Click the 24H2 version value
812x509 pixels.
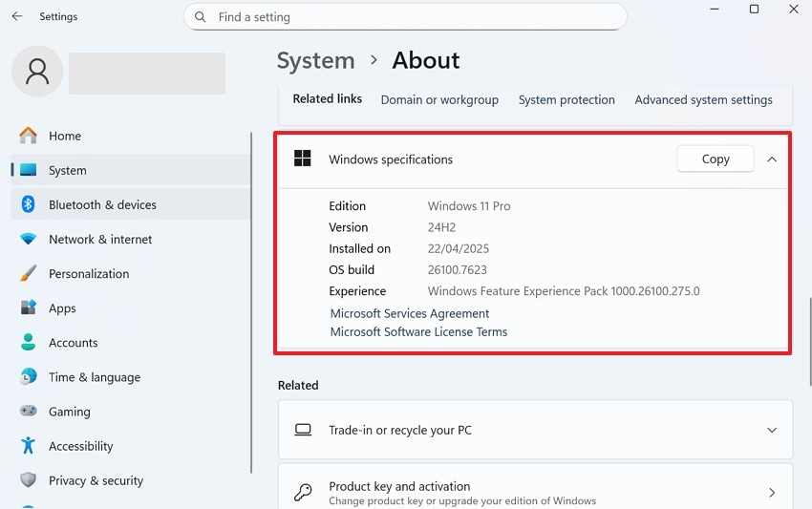pyautogui.click(x=441, y=227)
